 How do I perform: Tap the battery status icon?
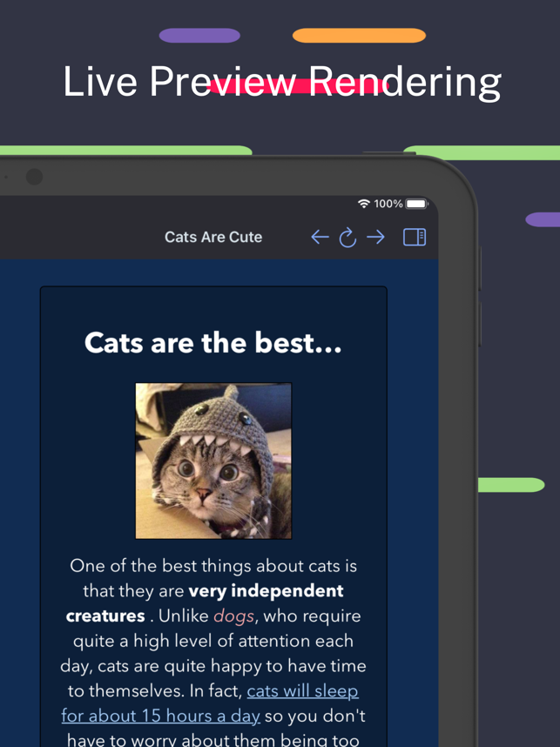click(416, 204)
